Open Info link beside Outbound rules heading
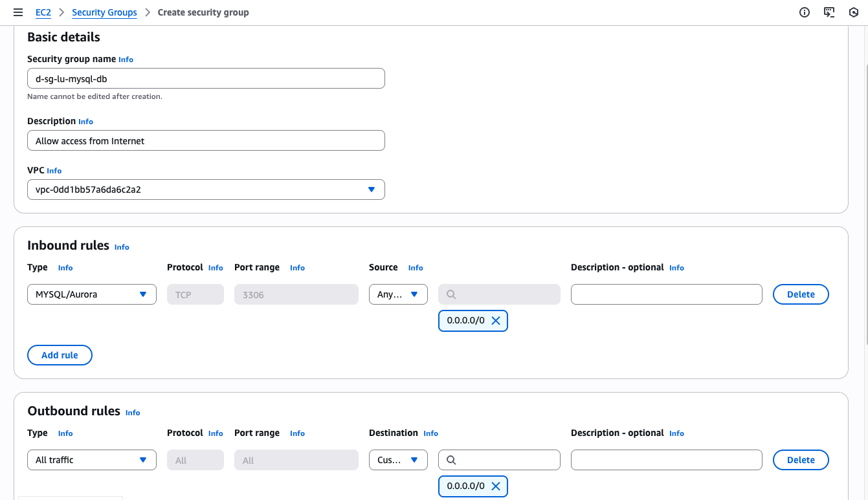 point(133,413)
